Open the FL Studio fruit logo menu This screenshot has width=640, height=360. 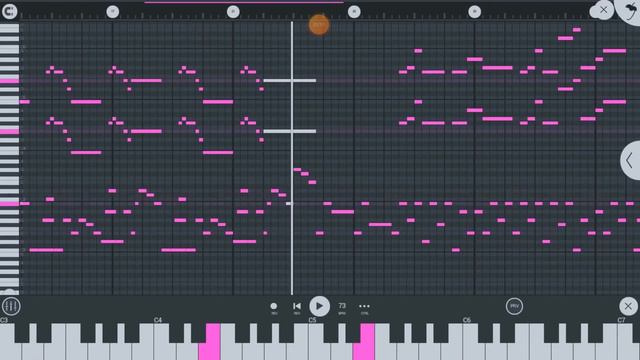coord(631,10)
